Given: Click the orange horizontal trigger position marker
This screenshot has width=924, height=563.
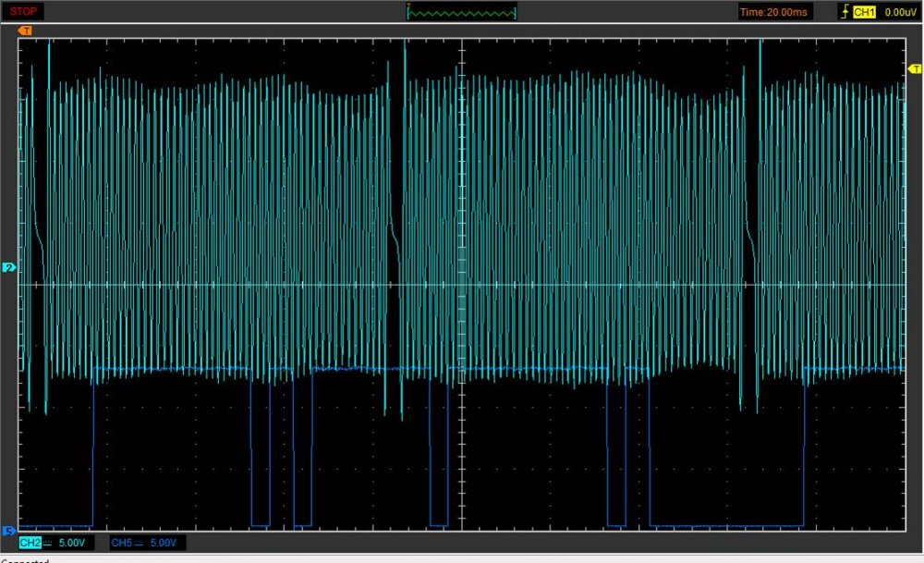Looking at the screenshot, I should point(25,31).
